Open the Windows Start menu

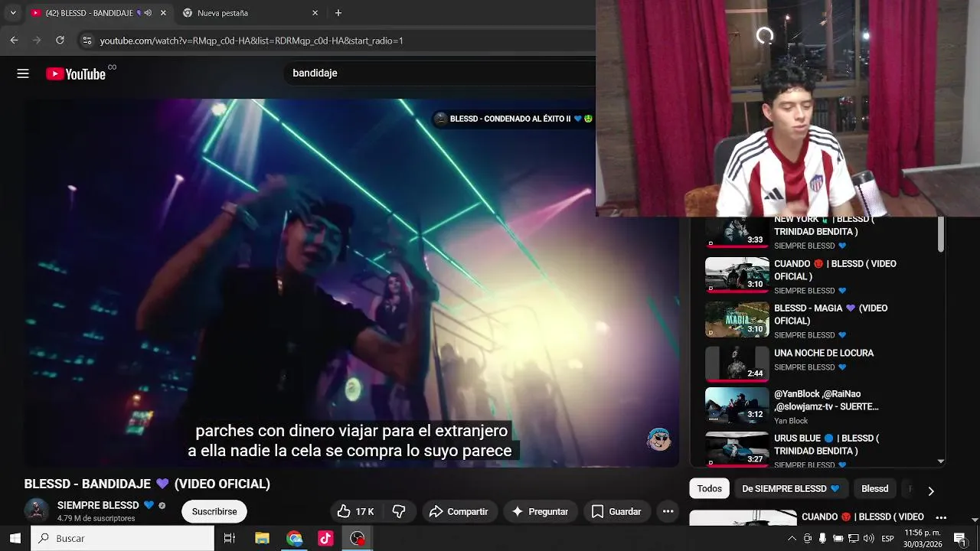[x=15, y=538]
